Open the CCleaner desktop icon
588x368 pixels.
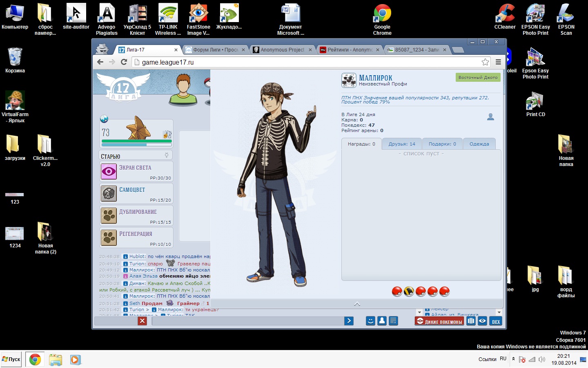coord(505,17)
